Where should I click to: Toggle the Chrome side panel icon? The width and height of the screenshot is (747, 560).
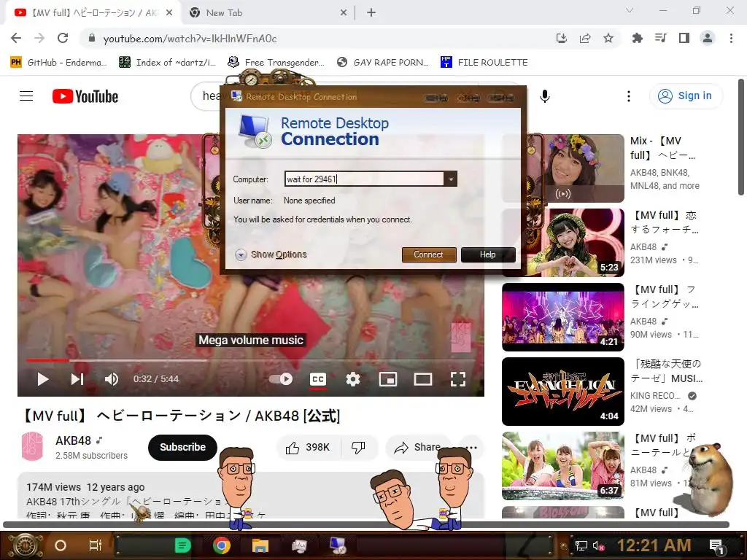pyautogui.click(x=684, y=38)
